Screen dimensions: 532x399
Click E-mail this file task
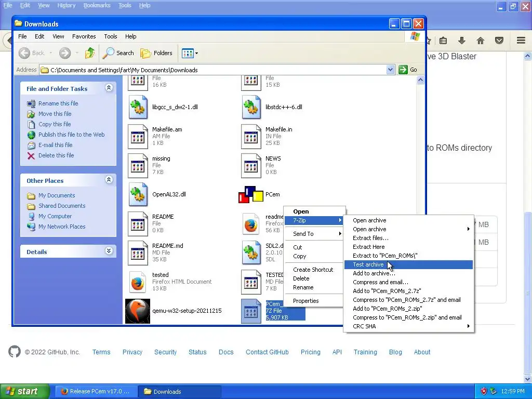(55, 145)
